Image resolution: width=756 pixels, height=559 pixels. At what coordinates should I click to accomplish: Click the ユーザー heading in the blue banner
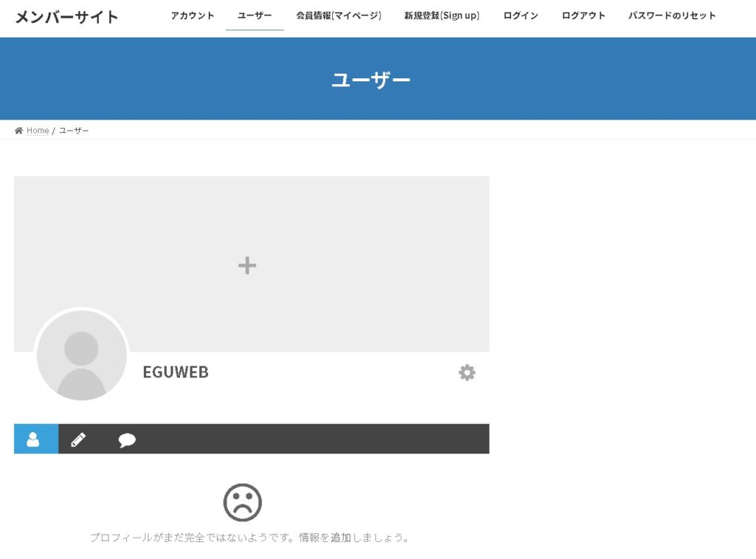click(371, 80)
